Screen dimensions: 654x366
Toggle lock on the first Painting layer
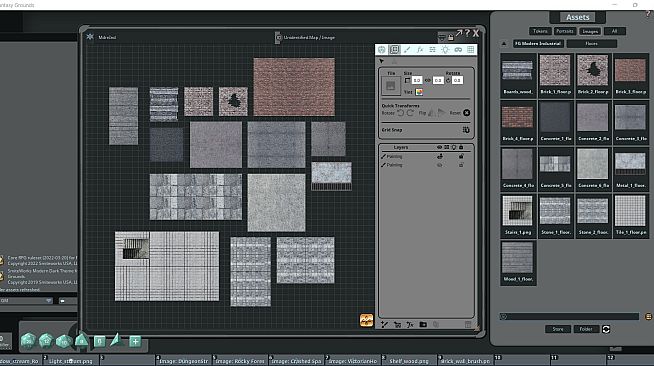click(x=461, y=157)
